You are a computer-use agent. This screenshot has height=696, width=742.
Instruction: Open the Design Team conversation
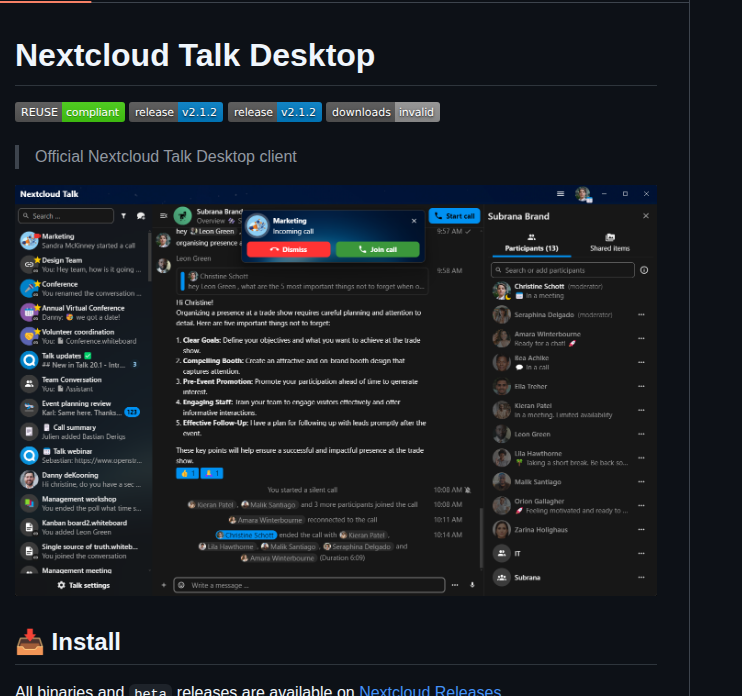click(x=82, y=264)
